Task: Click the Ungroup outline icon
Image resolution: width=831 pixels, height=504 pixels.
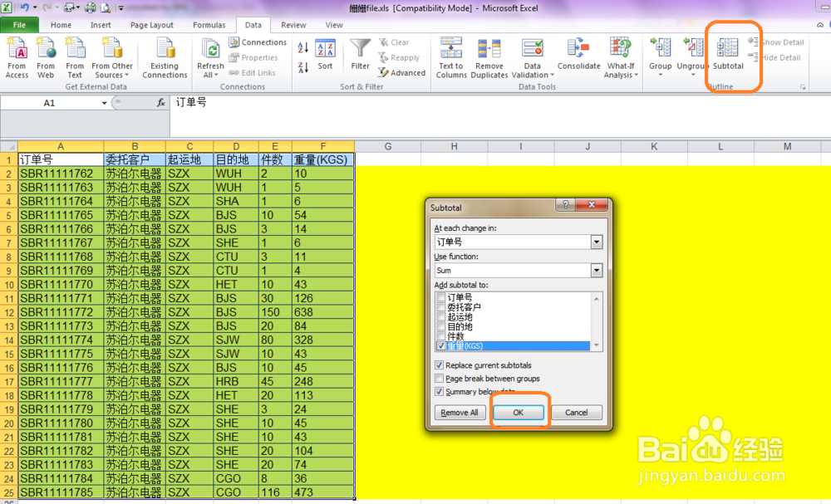Action: point(693,49)
